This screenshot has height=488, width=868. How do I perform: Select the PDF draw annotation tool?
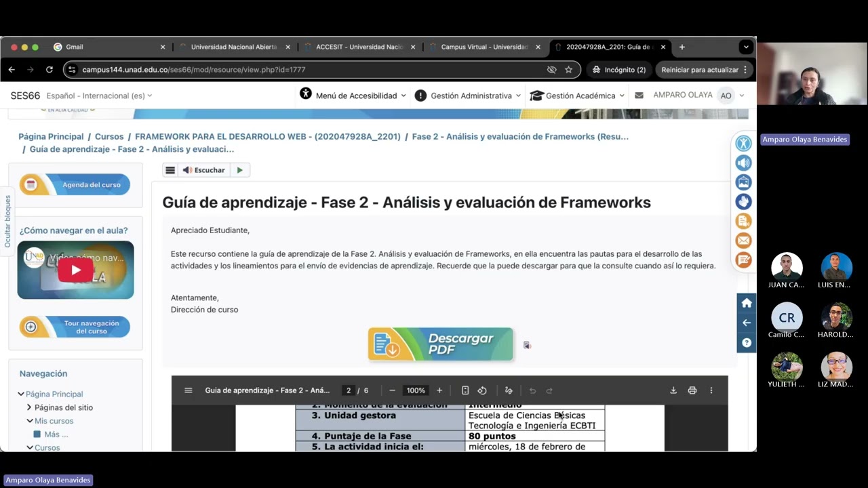coord(509,390)
